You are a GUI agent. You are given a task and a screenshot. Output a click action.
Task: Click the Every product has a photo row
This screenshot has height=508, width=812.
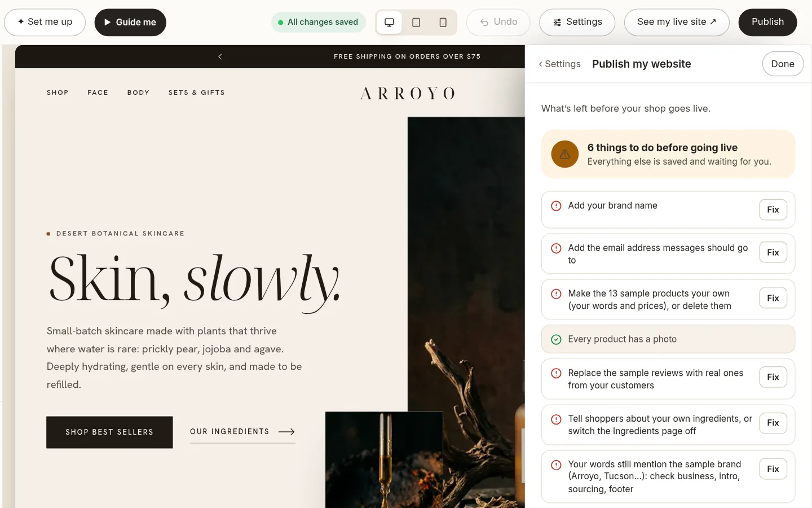pyautogui.click(x=668, y=339)
